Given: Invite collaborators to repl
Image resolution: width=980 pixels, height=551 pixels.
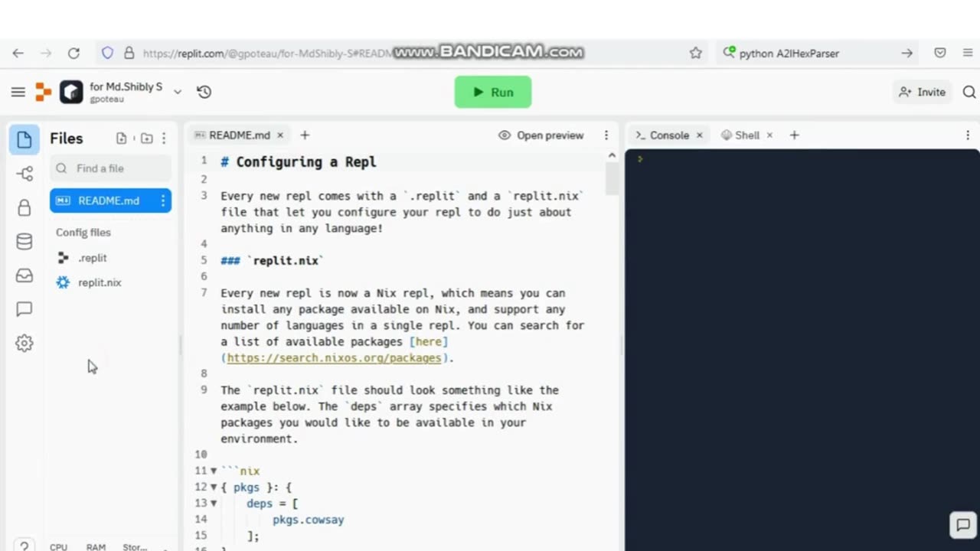Looking at the screenshot, I should 923,92.
